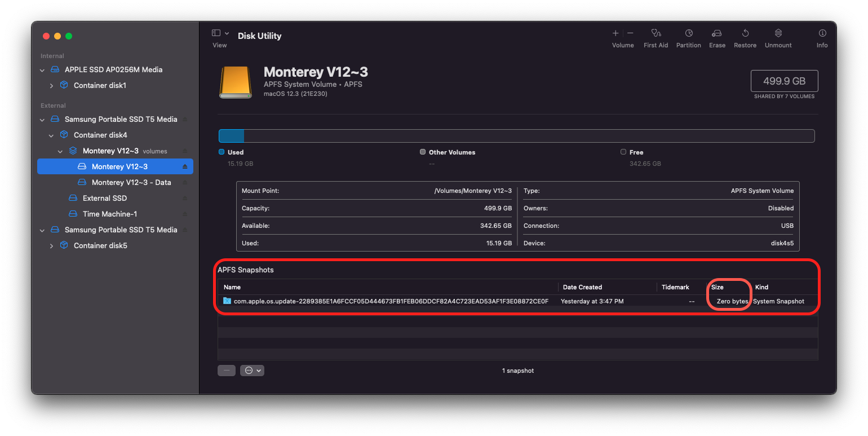Click the 'Zero bytes' size cell
Viewport: 868px width, 436px height.
732,301
